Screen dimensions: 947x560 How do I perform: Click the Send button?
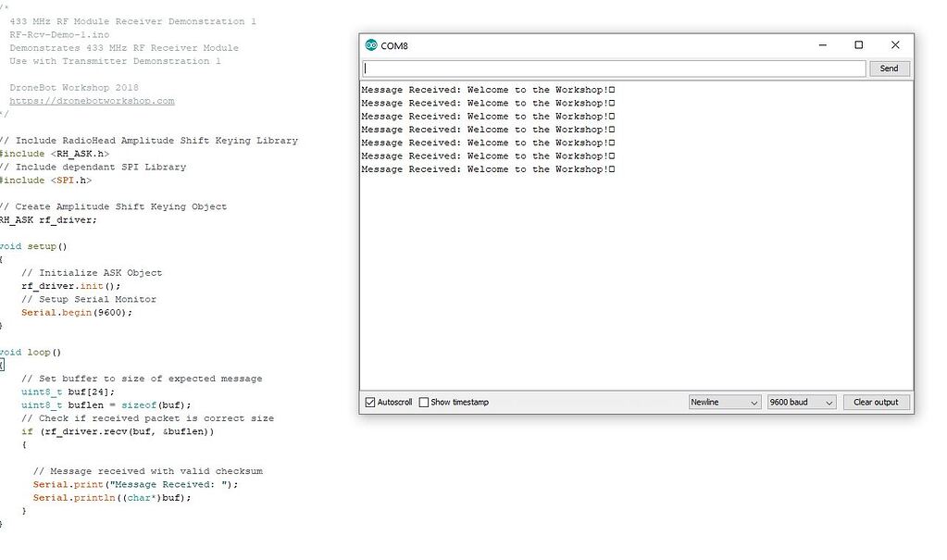tap(888, 68)
